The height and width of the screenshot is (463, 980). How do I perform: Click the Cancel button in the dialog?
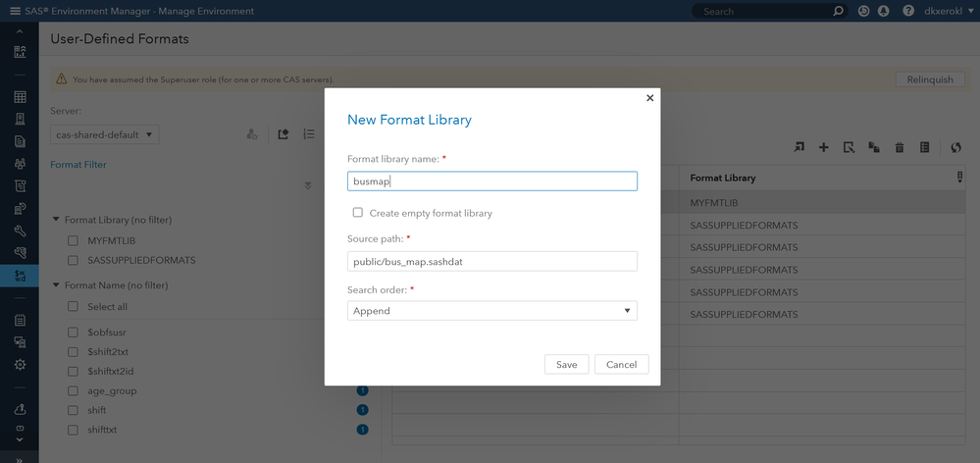[x=621, y=364]
